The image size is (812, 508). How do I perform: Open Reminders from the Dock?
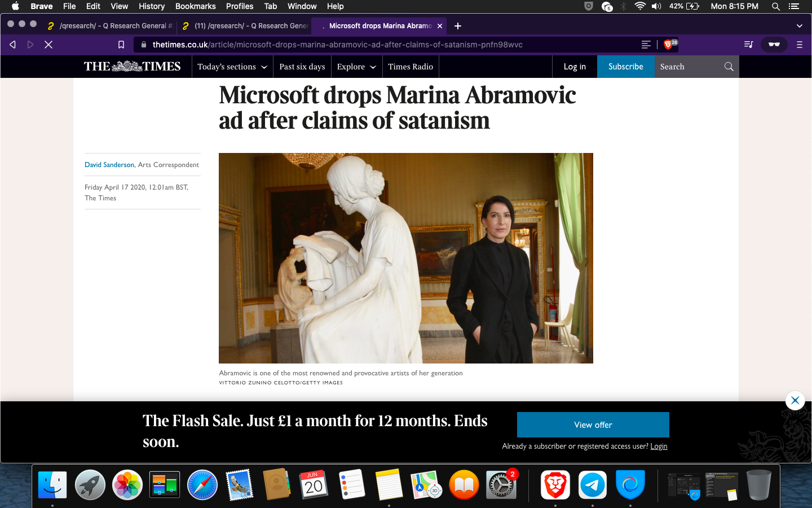pyautogui.click(x=352, y=485)
